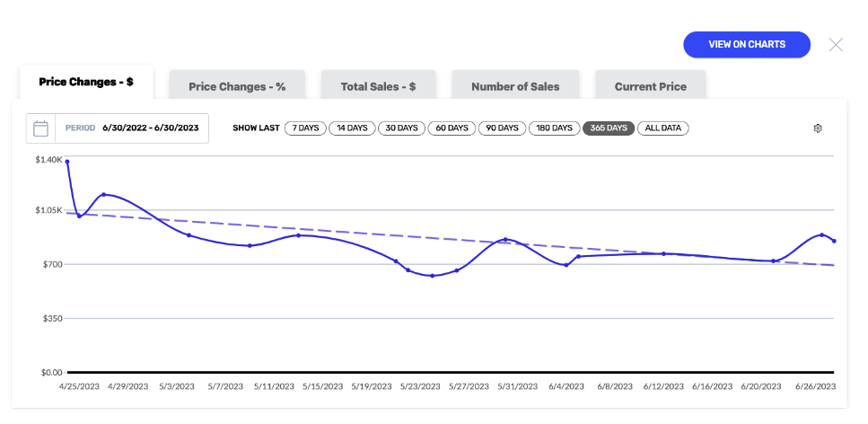868x424 pixels.
Task: Open the Total Sales - $ tab
Action: tap(378, 86)
